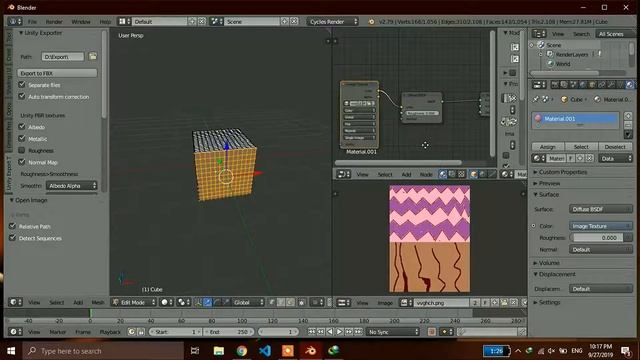Viewport: 640px width, 360px height.
Task: Select Material.001 slot in list
Action: pos(575,119)
